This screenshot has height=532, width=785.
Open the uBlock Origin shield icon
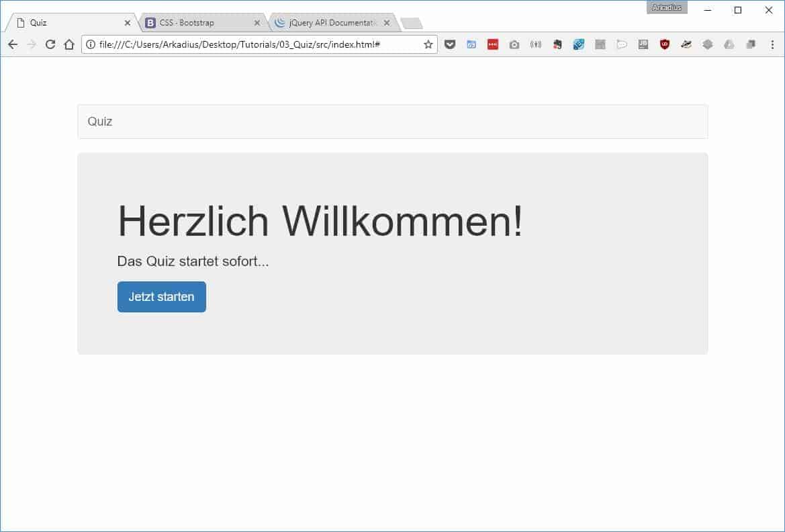(664, 44)
